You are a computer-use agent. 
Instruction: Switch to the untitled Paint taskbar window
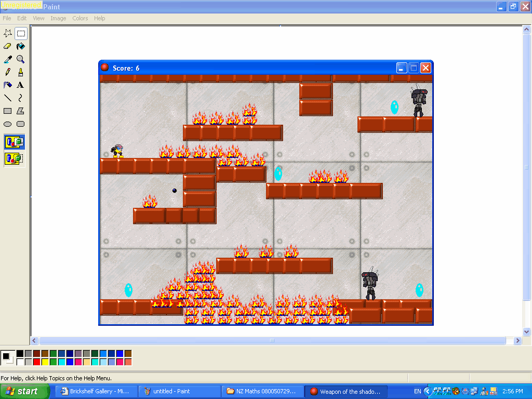[179, 391]
